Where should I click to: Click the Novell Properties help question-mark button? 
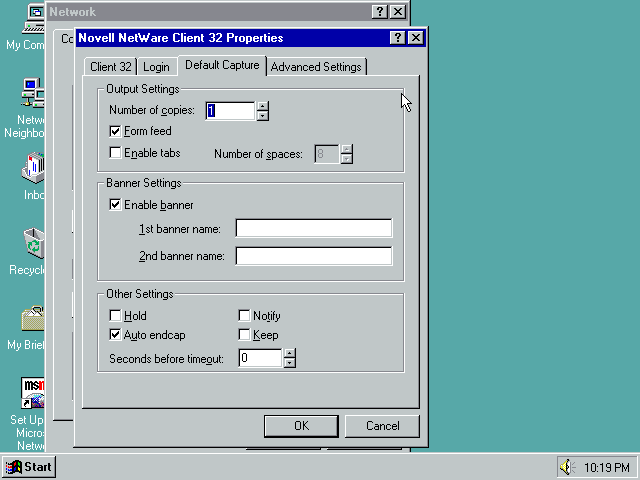pos(397,38)
